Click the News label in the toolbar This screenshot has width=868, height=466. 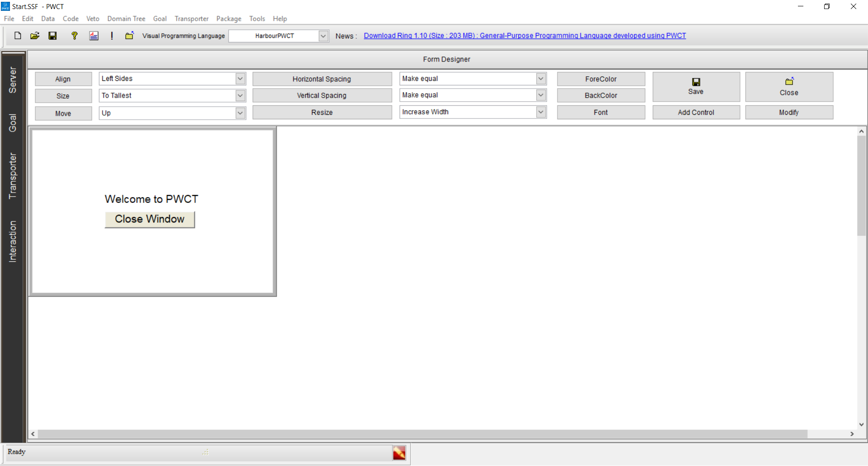click(346, 36)
